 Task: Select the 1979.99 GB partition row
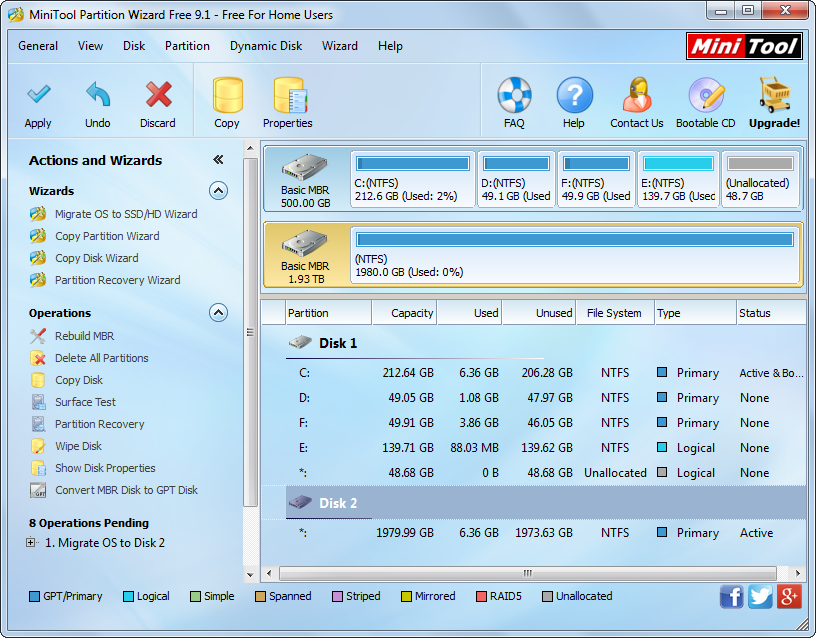coord(533,533)
